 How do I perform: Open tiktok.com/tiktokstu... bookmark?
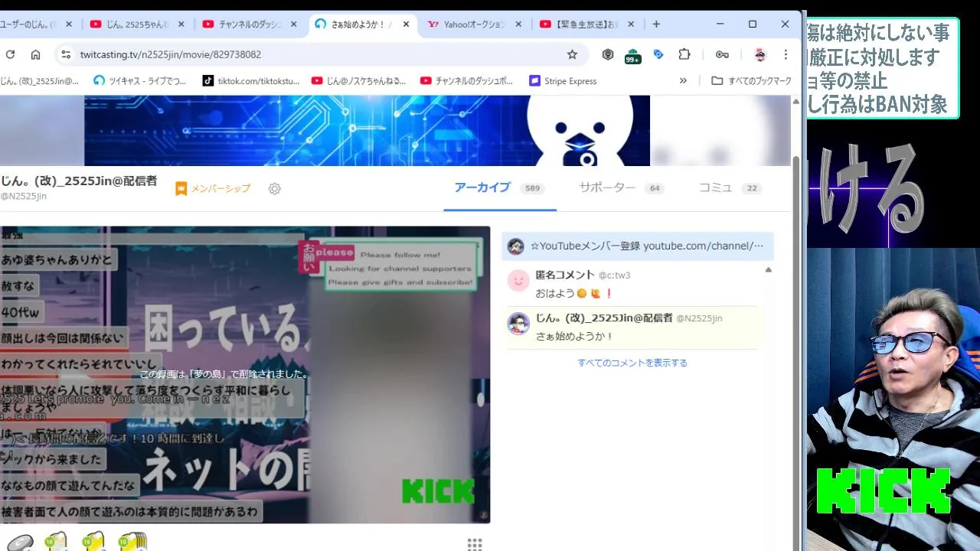pyautogui.click(x=250, y=80)
